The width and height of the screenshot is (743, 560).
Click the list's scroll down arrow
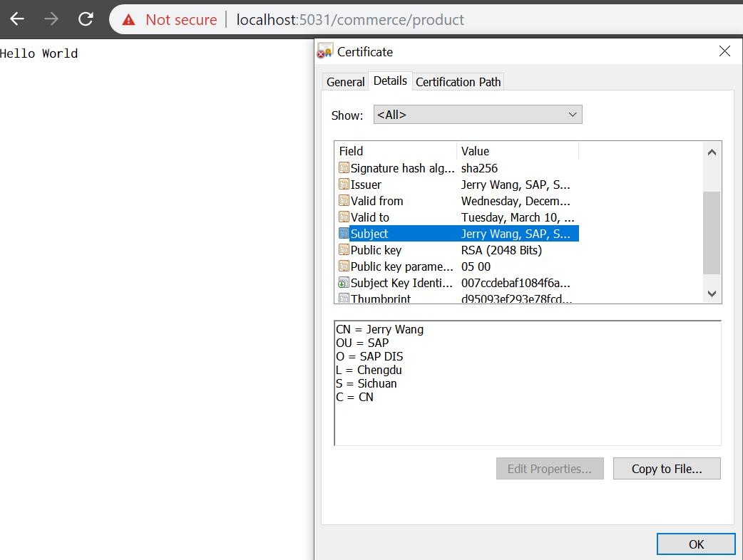(x=712, y=294)
